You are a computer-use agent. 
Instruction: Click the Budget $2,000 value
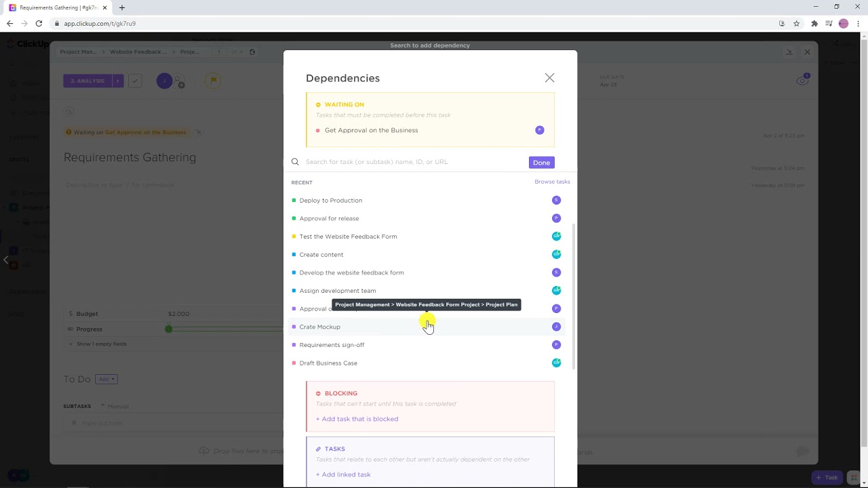coord(179,314)
